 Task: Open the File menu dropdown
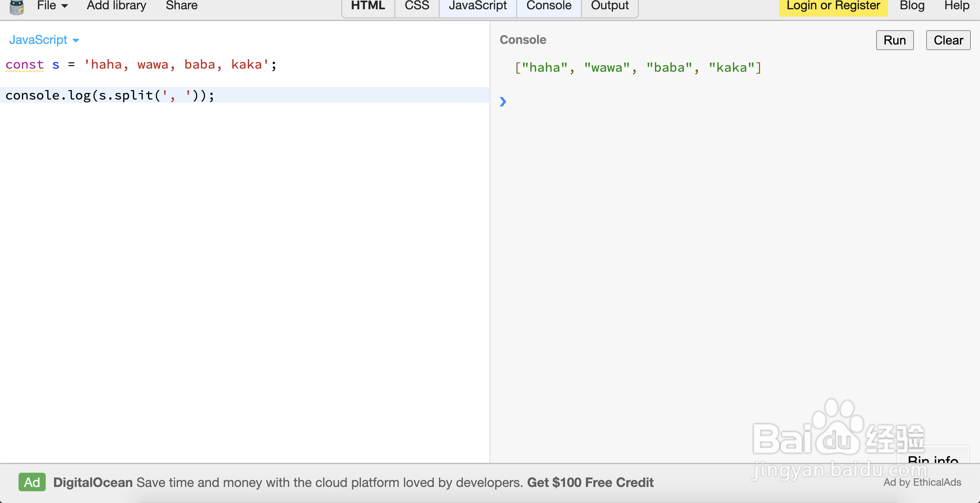[x=52, y=6]
